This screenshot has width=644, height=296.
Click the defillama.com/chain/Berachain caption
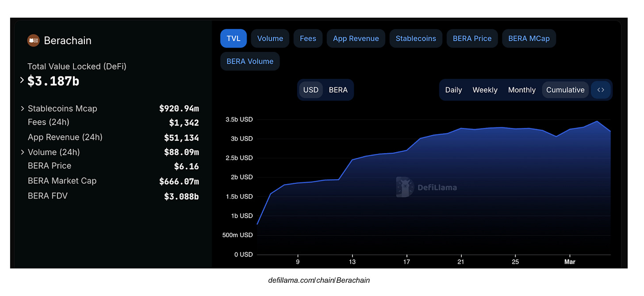click(x=319, y=280)
